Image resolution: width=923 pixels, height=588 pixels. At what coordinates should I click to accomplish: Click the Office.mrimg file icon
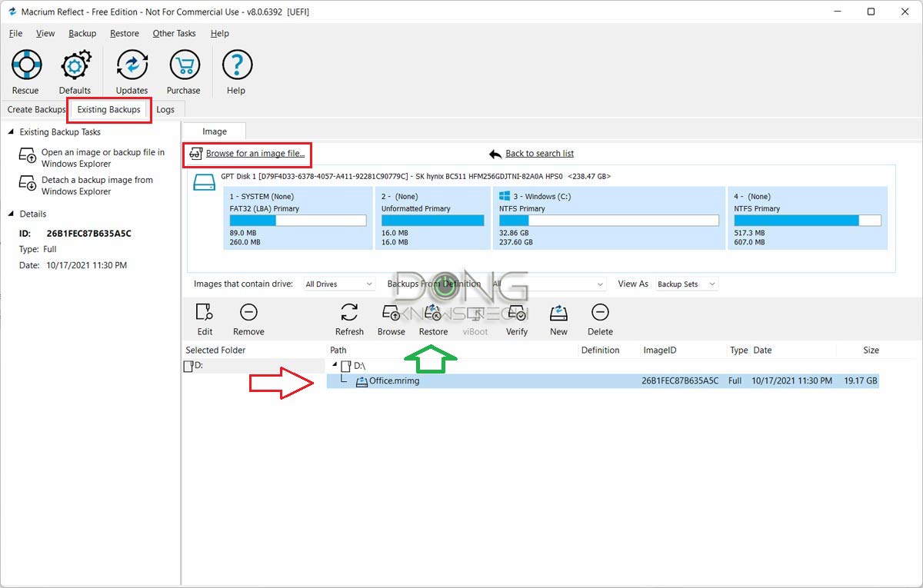[362, 381]
